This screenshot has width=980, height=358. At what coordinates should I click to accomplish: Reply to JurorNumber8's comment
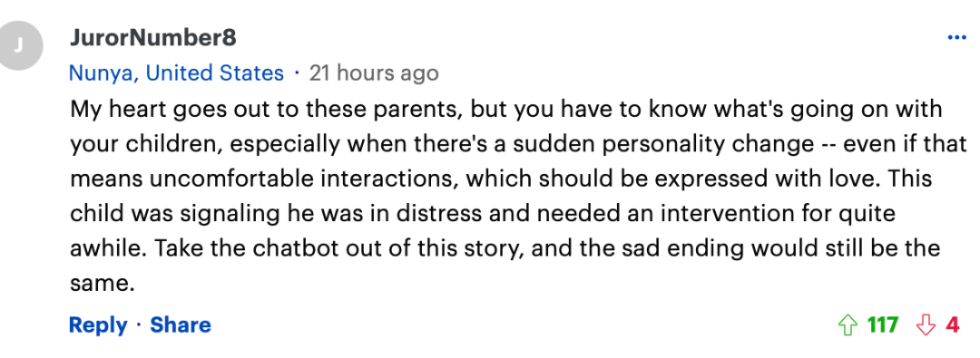pyautogui.click(x=98, y=324)
